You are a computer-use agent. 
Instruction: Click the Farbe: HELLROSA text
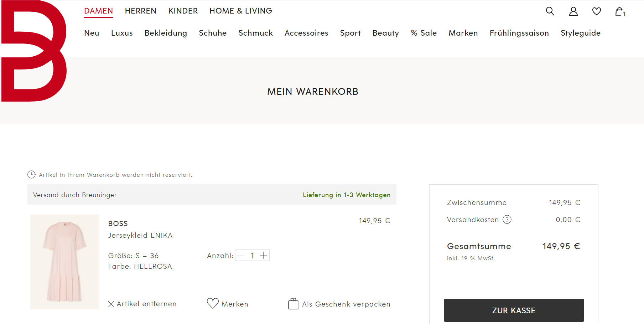tap(140, 266)
